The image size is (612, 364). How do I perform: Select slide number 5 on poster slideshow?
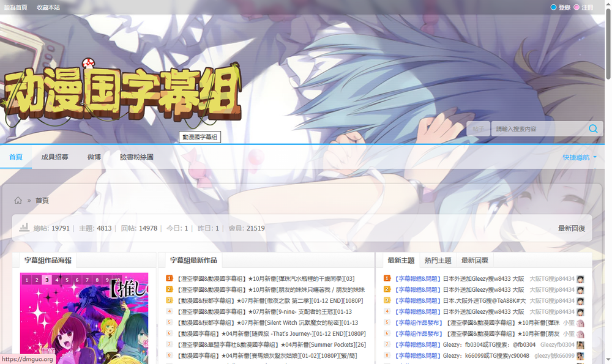(67, 280)
